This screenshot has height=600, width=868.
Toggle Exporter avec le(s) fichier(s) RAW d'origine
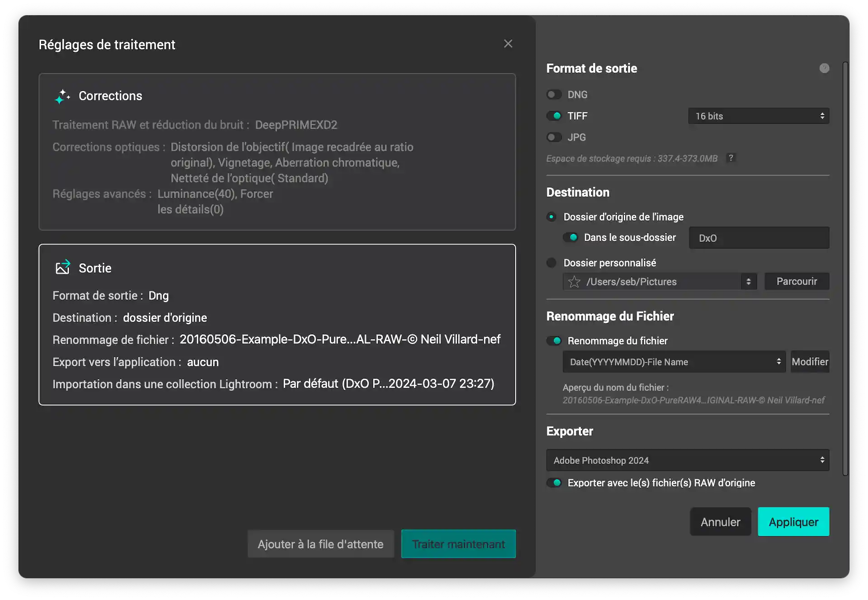[x=554, y=483]
